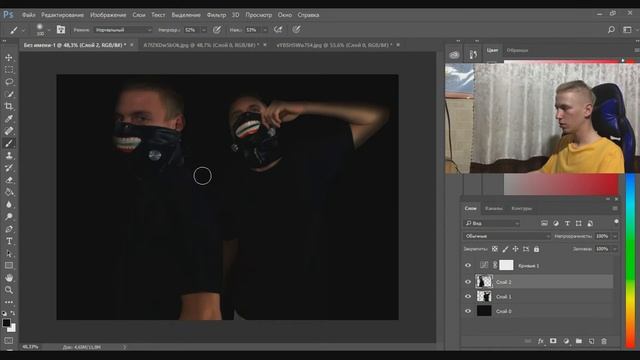Select the Type tool
Viewport: 640px width, 360px height.
click(9, 241)
